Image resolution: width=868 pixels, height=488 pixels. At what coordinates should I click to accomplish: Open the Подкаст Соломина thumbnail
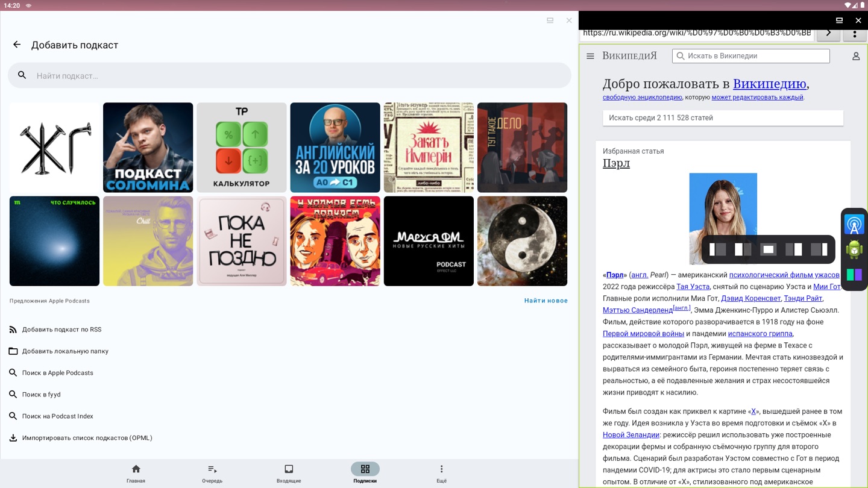(x=148, y=148)
